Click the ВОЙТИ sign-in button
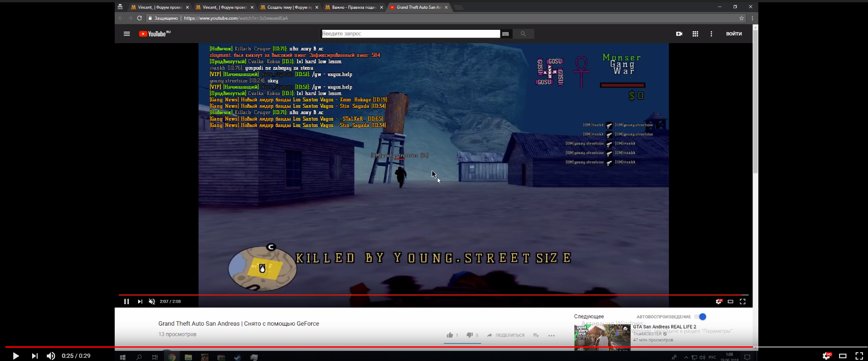This screenshot has height=361, width=868. click(x=734, y=33)
